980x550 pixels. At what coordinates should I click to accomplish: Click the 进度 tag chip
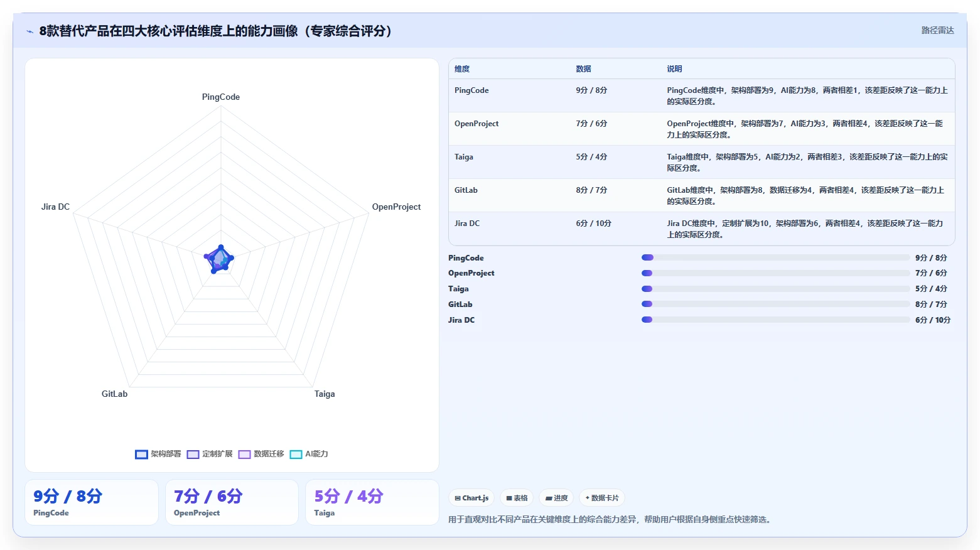(556, 498)
